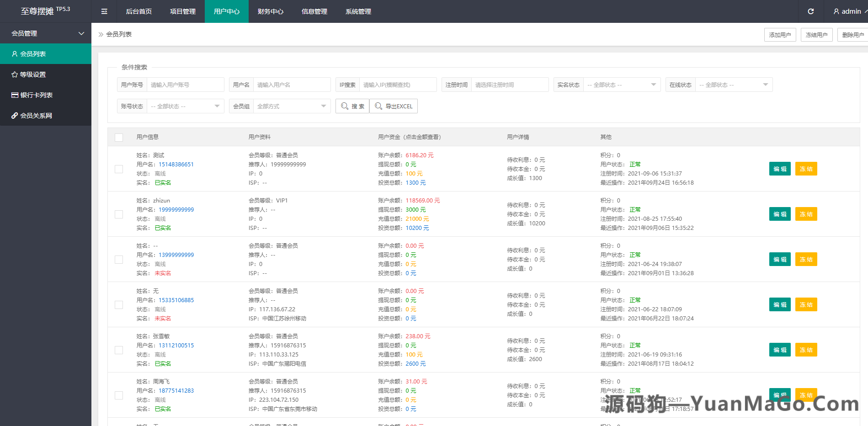Switch to the 财务中心 top menu
This screenshot has width=868, height=426.
270,11
